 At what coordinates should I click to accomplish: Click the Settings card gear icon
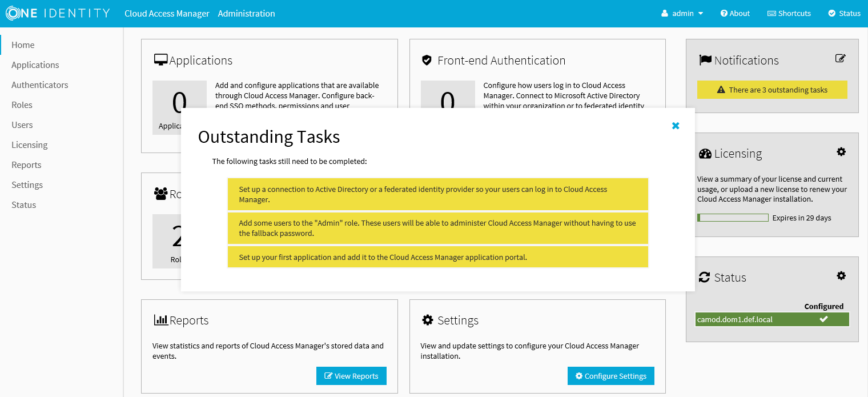click(427, 320)
